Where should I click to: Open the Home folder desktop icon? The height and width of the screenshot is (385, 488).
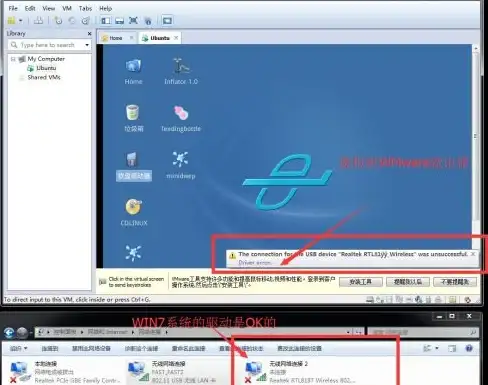tap(133, 71)
